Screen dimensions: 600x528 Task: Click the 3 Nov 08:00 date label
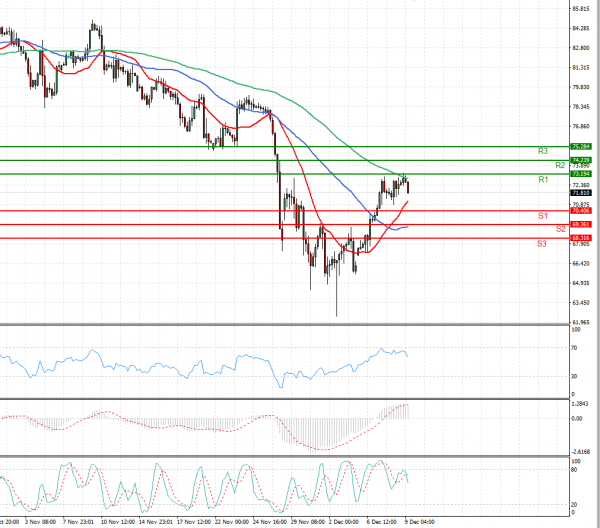(x=40, y=522)
